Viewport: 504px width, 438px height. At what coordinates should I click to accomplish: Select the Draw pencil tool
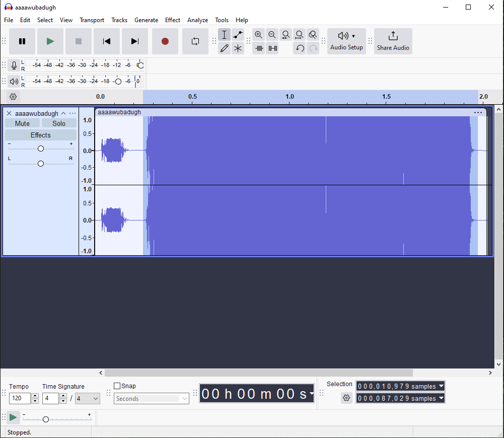tap(225, 48)
